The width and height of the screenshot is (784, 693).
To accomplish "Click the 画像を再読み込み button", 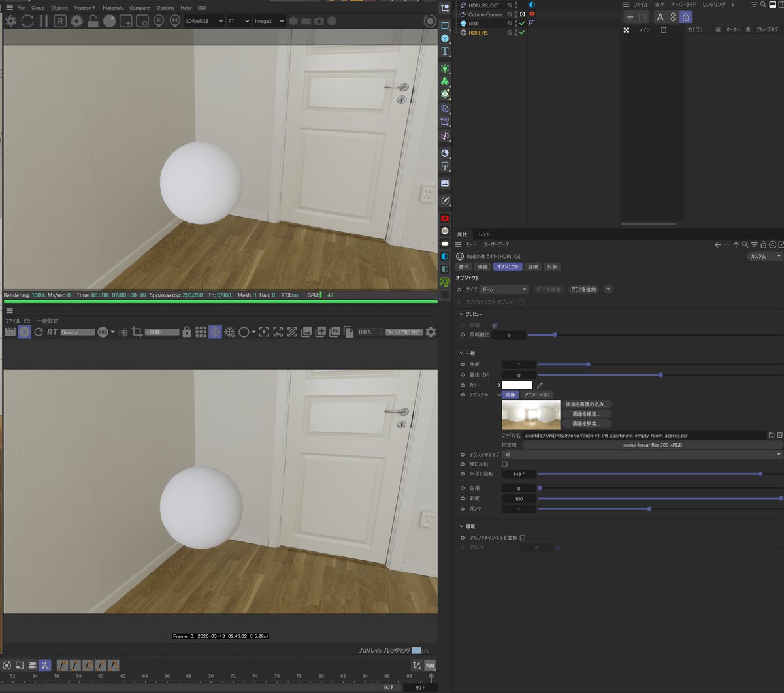I will (587, 404).
